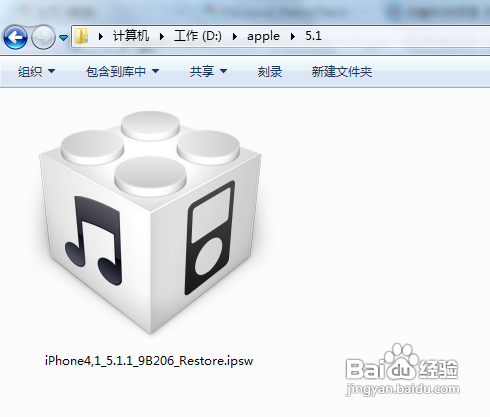Go back with the blue Back arrow

coord(15,37)
